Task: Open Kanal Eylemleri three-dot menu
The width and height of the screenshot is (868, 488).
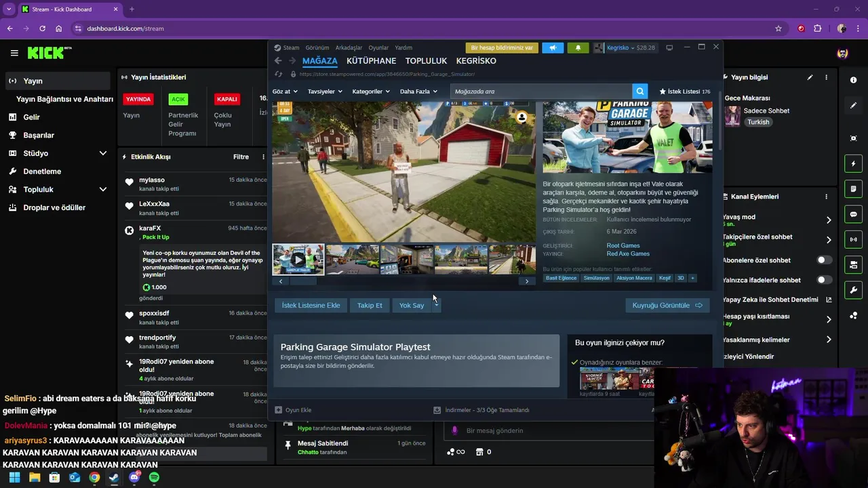Action: 826,197
